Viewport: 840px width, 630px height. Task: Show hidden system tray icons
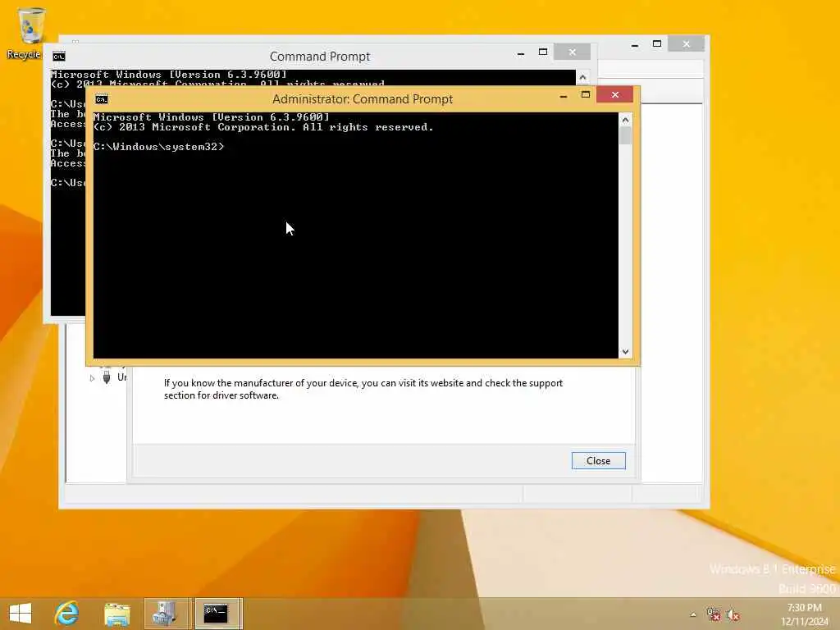tap(692, 615)
